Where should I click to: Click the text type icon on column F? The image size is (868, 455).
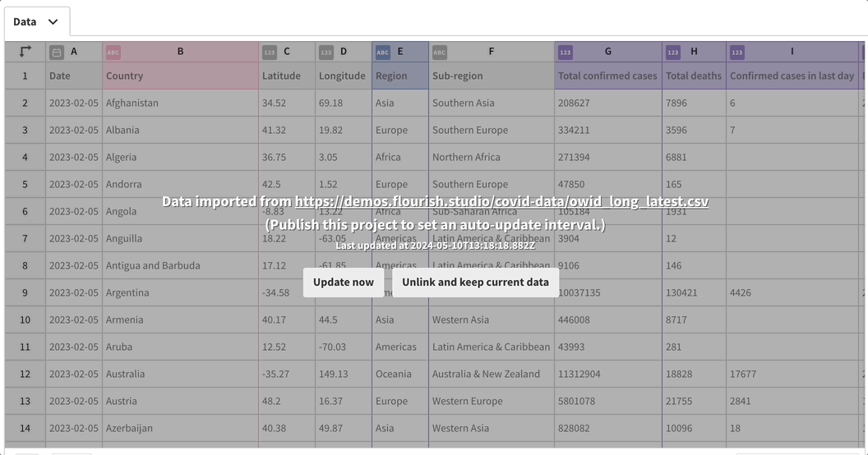click(440, 53)
